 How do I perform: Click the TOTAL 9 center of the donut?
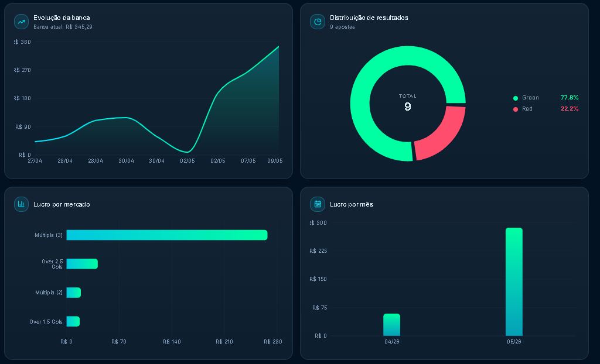coord(408,103)
